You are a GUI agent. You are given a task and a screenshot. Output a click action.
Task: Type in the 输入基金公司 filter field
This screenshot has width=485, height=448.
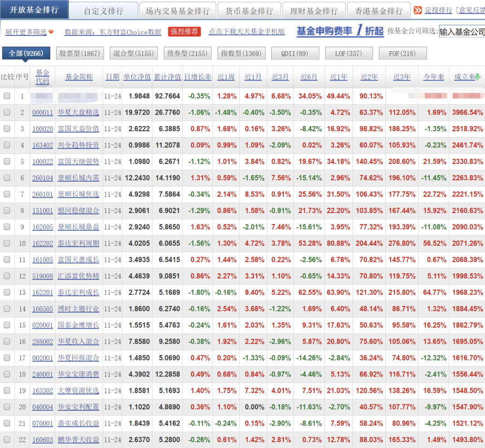click(x=462, y=32)
